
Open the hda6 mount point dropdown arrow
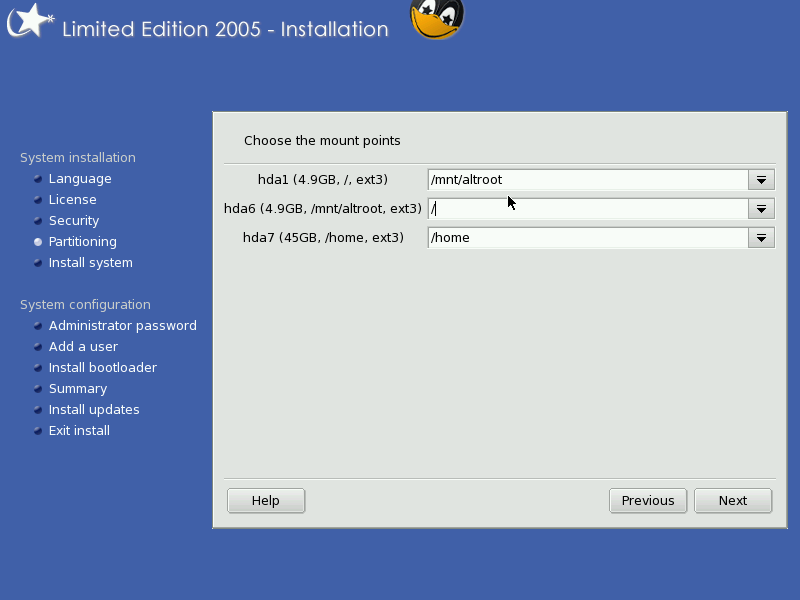click(761, 209)
